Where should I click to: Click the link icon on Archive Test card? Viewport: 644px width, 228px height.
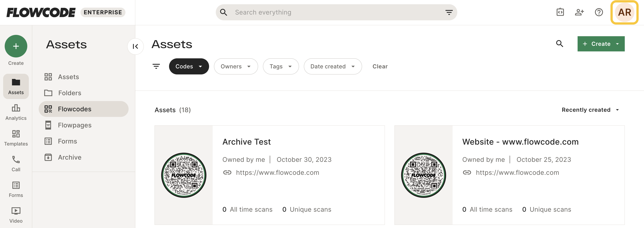click(227, 173)
